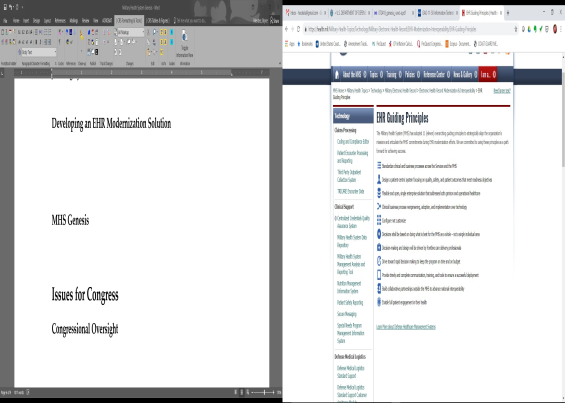Expand the Reference Center navigation menu
This screenshot has height=403, width=565.
coord(436,75)
